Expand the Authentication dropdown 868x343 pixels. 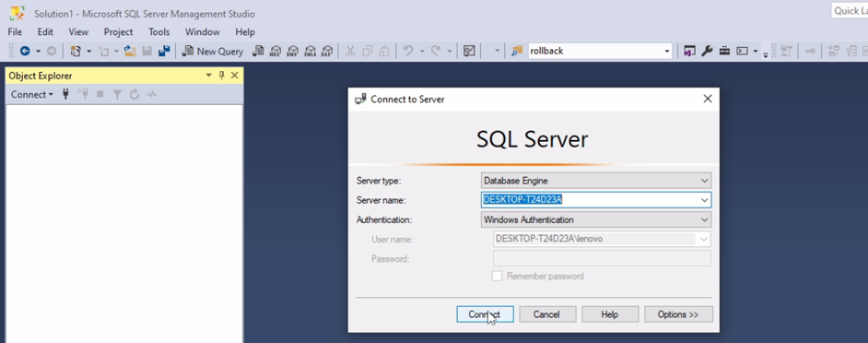click(x=704, y=220)
